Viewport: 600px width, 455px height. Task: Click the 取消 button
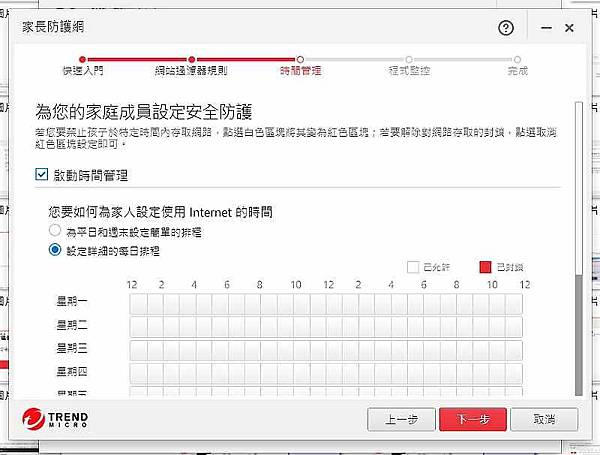(x=544, y=419)
